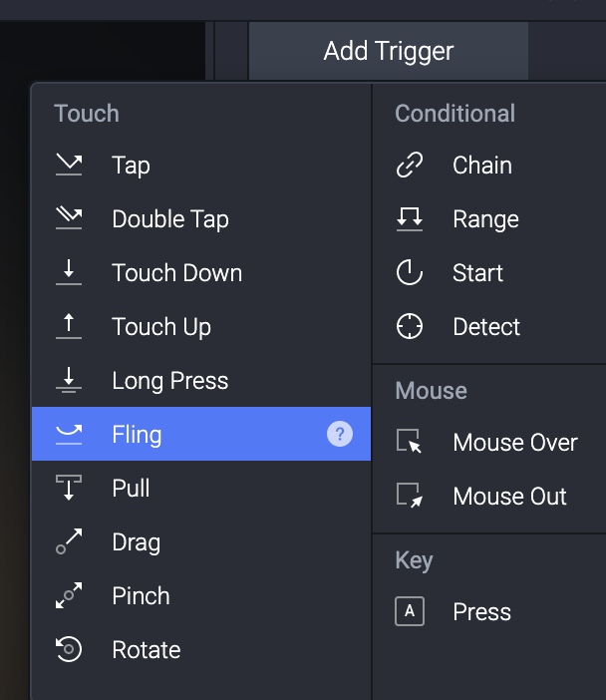Viewport: 606px width, 700px height.
Task: Select the Touch Down arrow icon
Action: 69,273
